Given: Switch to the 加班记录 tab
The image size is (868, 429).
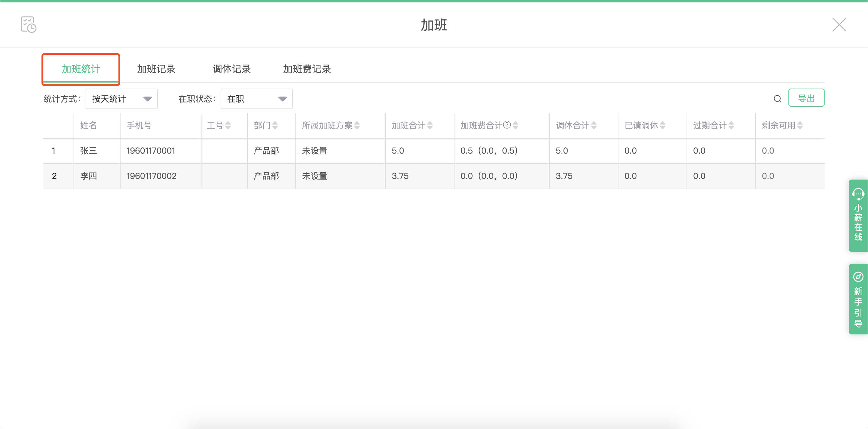Looking at the screenshot, I should 156,69.
